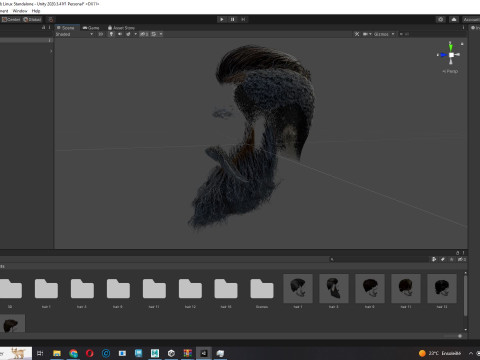Viewport: 480px width, 360px height.
Task: Open the Gizmos dropdown arrow
Action: [x=393, y=34]
